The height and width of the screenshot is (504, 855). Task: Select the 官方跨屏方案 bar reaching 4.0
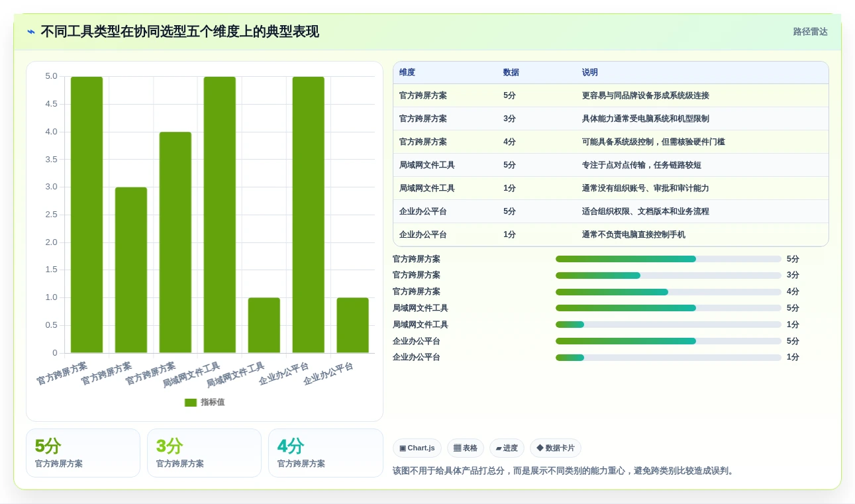176,242
